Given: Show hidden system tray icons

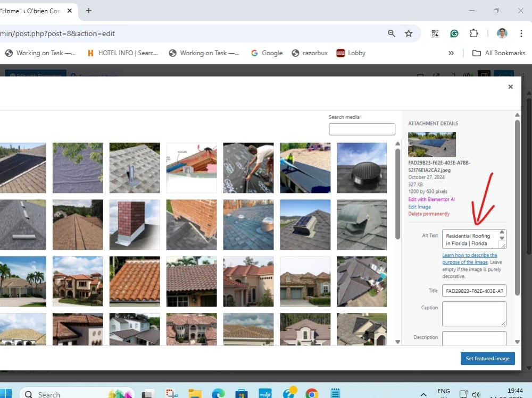Looking at the screenshot, I should (423, 395).
